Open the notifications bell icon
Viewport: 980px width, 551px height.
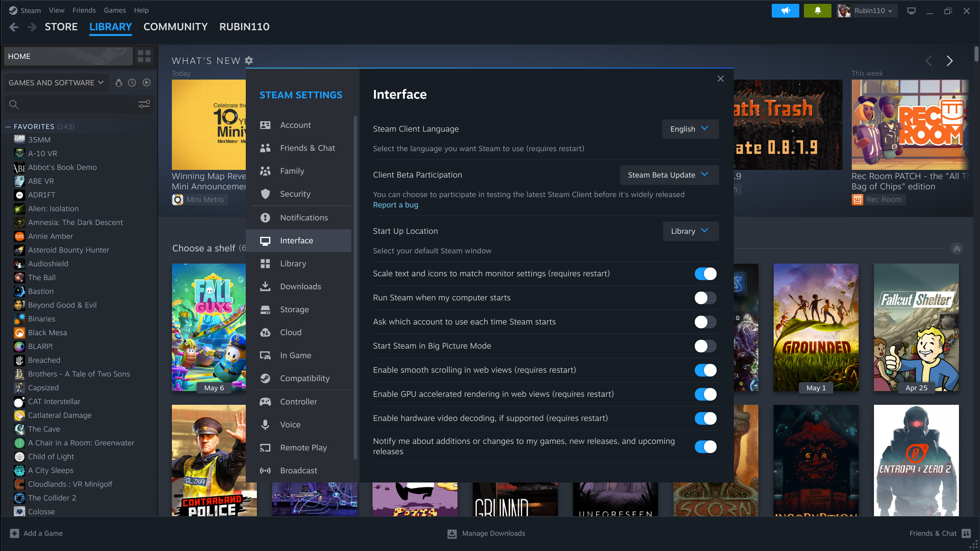817,11
